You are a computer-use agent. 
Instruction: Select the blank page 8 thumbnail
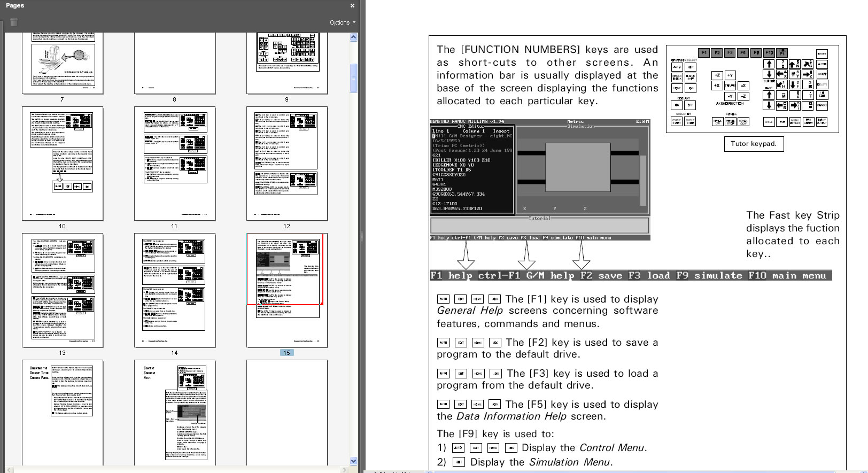pos(174,63)
